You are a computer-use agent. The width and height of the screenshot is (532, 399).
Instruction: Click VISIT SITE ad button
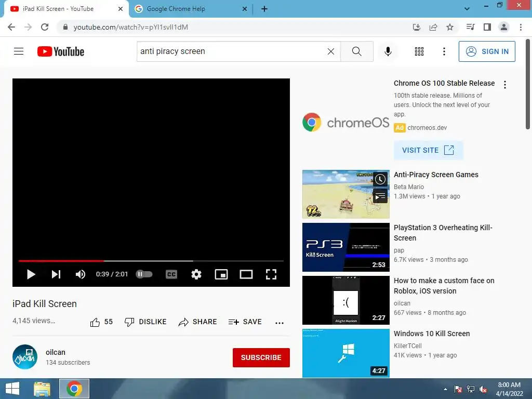428,150
